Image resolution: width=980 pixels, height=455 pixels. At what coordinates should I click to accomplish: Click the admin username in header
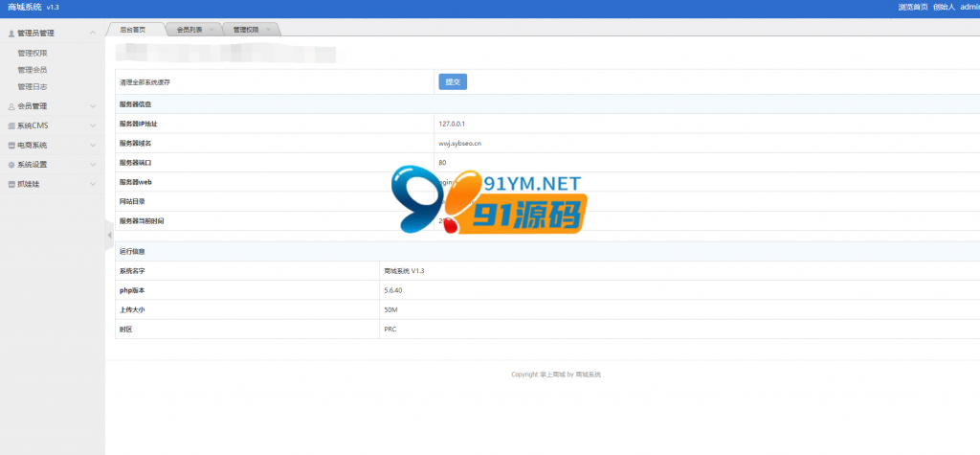tap(970, 7)
